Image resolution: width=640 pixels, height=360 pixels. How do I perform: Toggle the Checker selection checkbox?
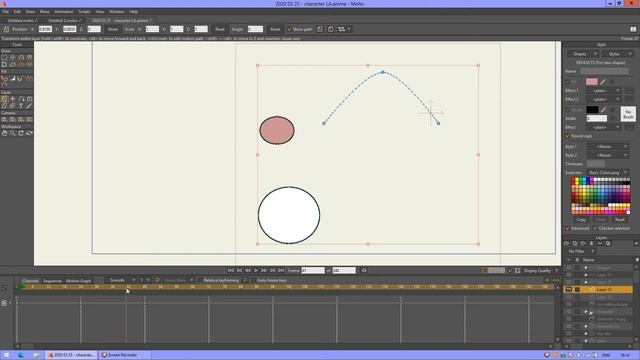pyautogui.click(x=595, y=228)
